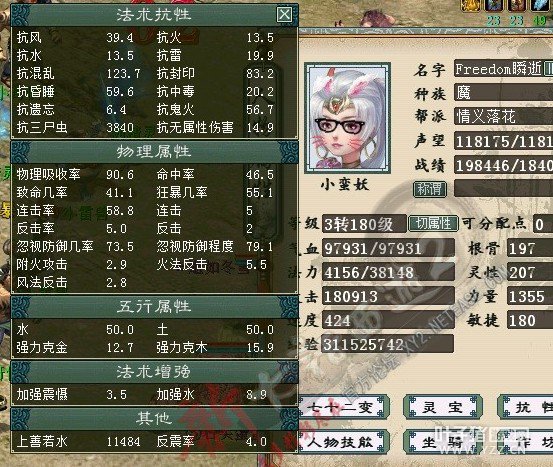The image size is (553, 467).
Task: Click the 其他 section header
Action: pos(154,419)
